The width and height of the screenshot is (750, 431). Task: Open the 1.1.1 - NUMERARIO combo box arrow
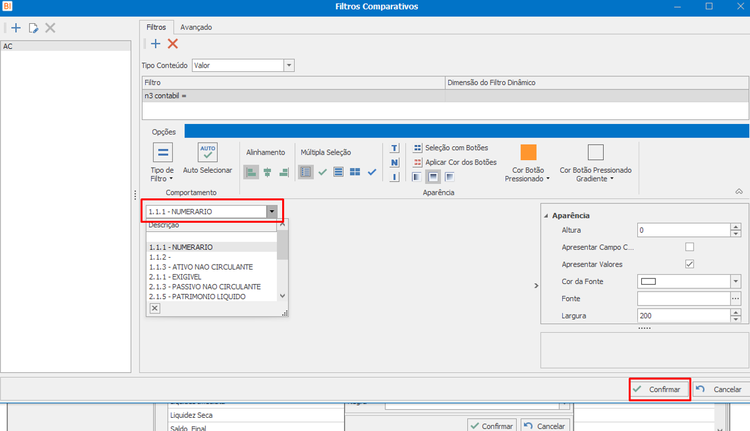(x=272, y=211)
